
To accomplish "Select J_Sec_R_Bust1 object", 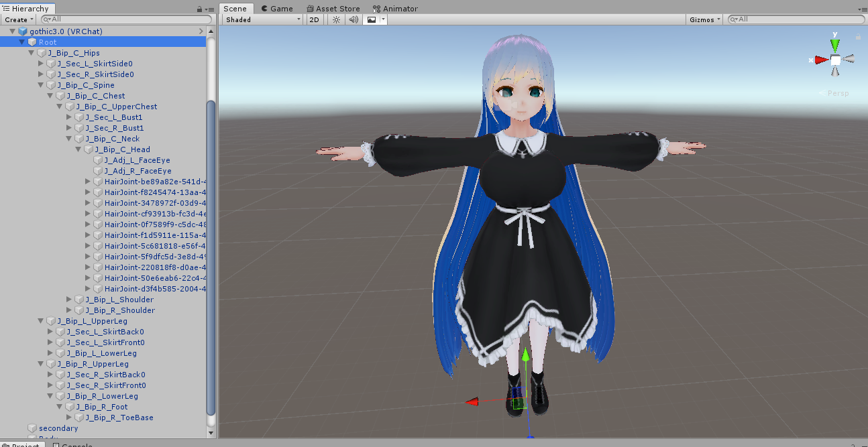I will point(115,128).
